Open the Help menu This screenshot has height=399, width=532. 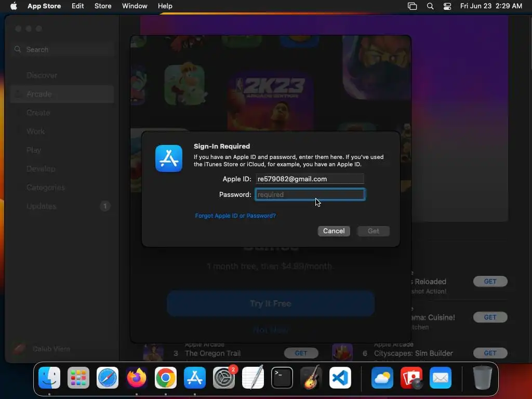point(165,6)
